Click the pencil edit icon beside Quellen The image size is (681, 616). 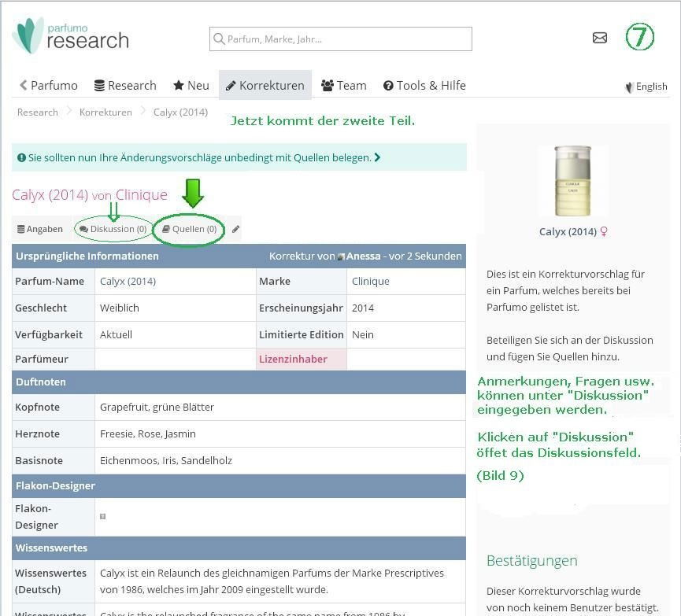(x=236, y=229)
